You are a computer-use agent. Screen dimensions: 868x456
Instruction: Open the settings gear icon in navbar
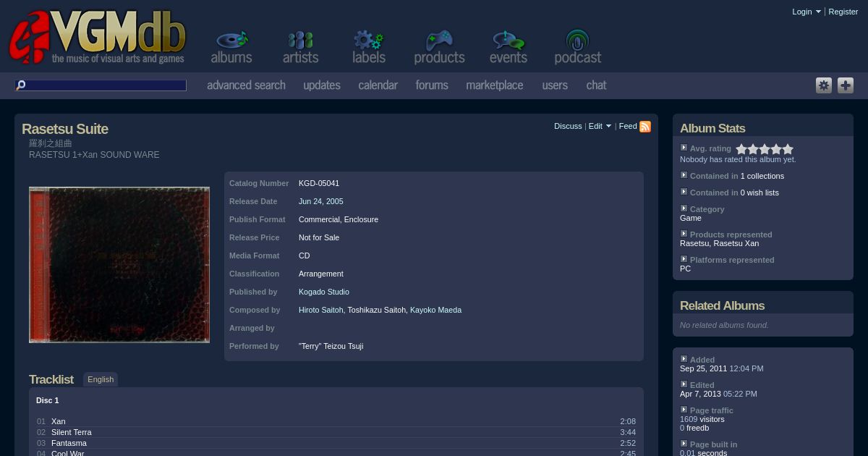[824, 85]
